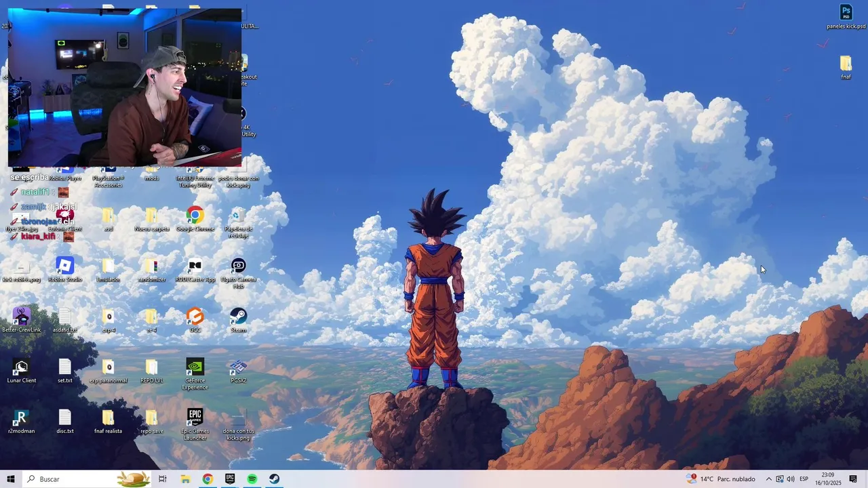The height and width of the screenshot is (488, 868).
Task: Select the exp paranormal folder
Action: (x=108, y=371)
